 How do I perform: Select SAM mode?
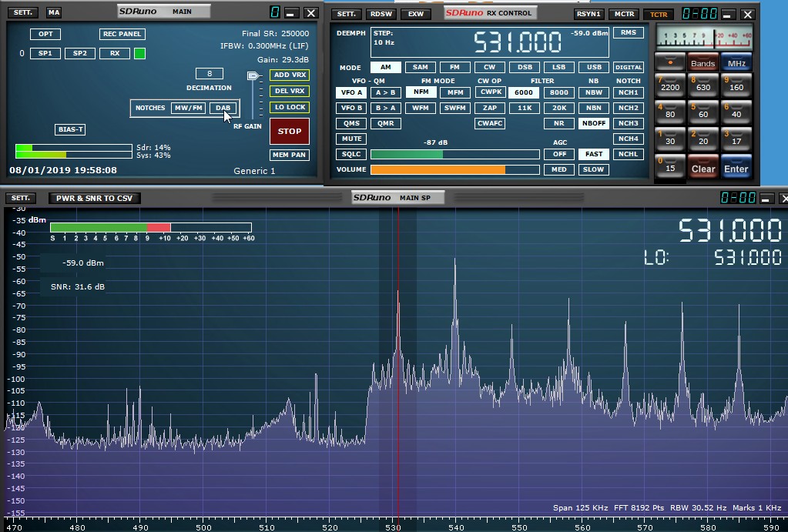pos(420,67)
